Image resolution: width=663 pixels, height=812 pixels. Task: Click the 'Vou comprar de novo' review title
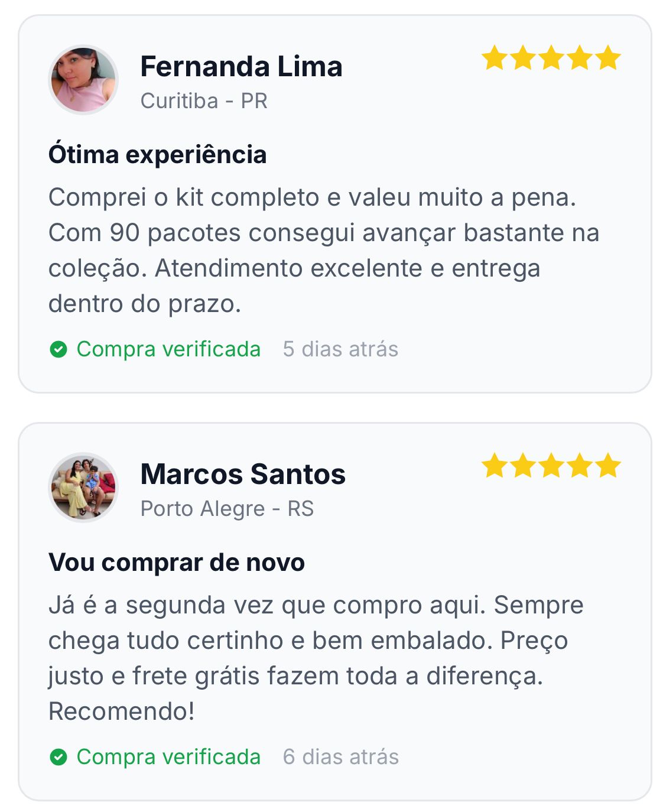(177, 563)
